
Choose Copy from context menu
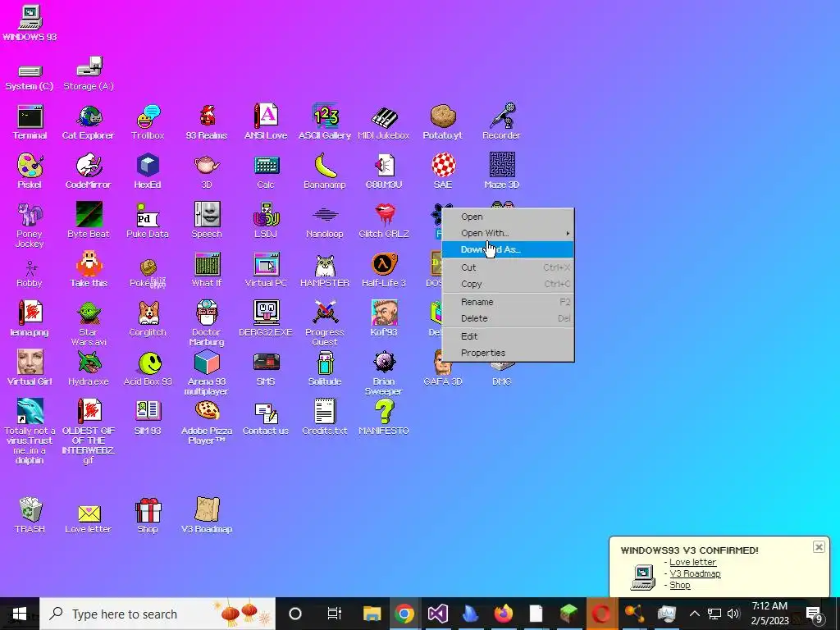tap(508, 284)
